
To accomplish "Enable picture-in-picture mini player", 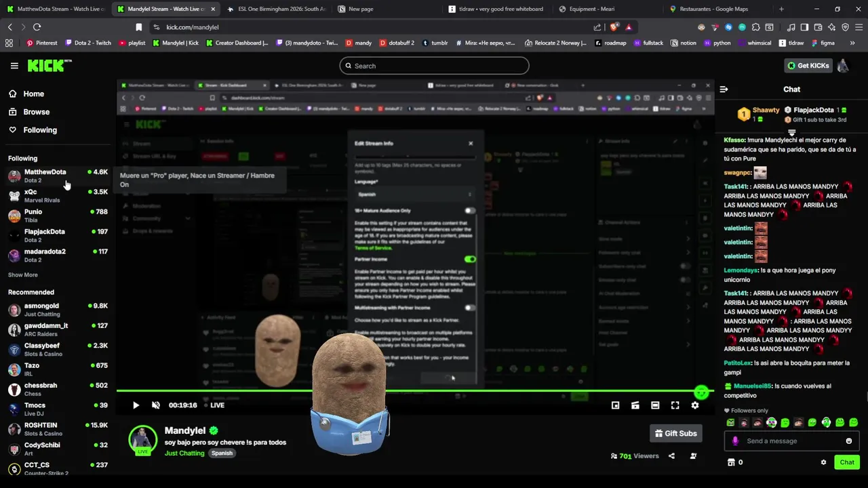I will (615, 405).
